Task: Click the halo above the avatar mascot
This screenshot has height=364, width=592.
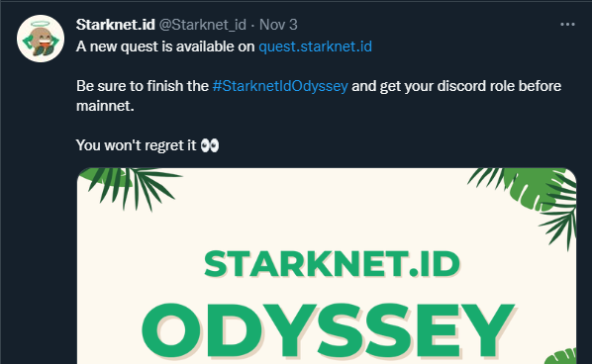Action: (x=40, y=24)
